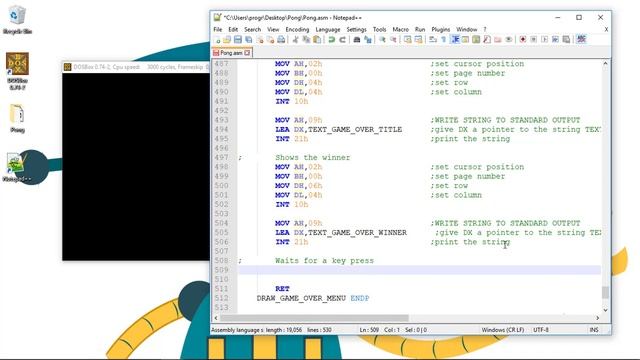This screenshot has width=640, height=360.
Task: Click the UTF-8 encoding status bar field
Action: [541, 330]
